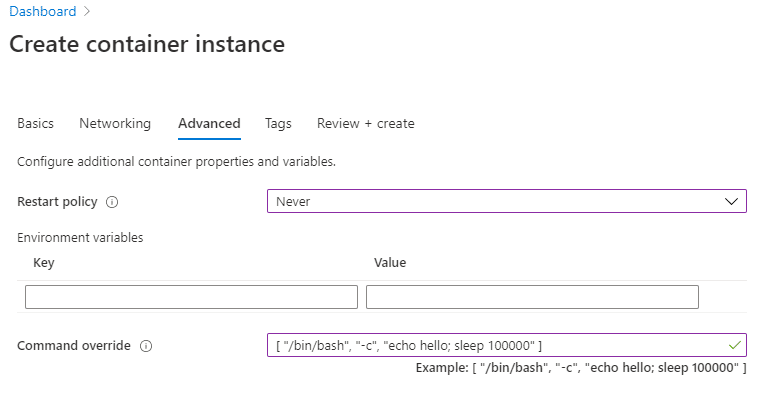
Task: Click the Restart policy info icon
Action: [112, 202]
